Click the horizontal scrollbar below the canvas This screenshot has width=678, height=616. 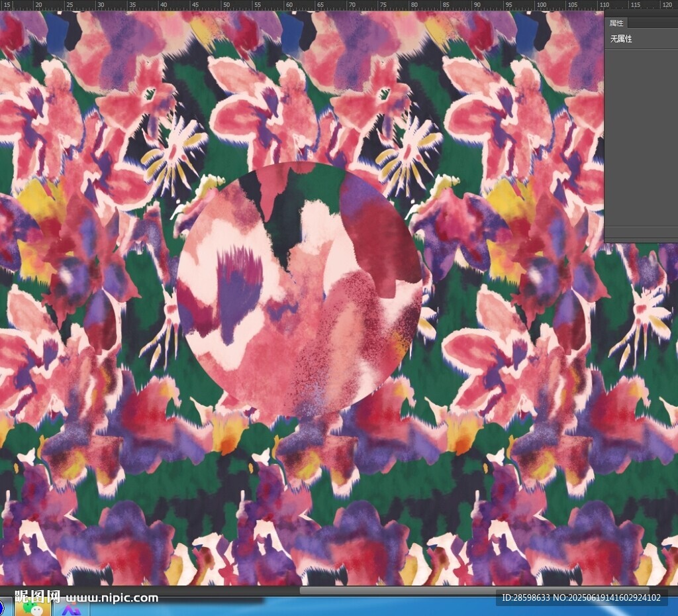474,590
